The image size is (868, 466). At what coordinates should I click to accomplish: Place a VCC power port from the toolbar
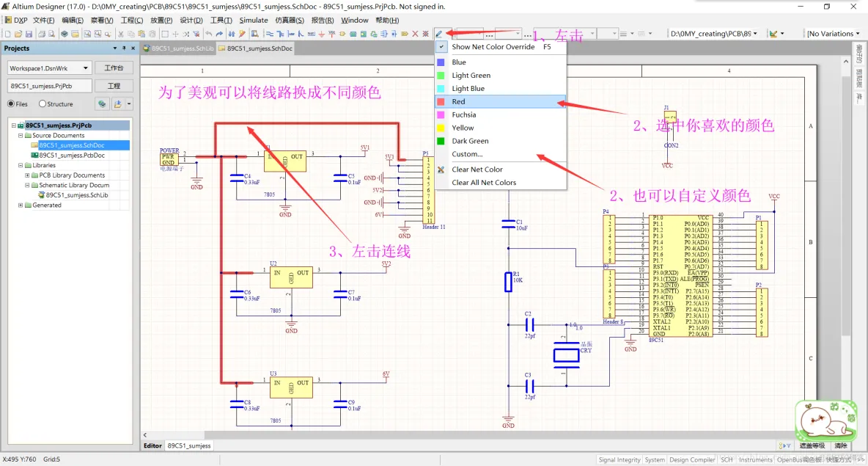tap(331, 34)
